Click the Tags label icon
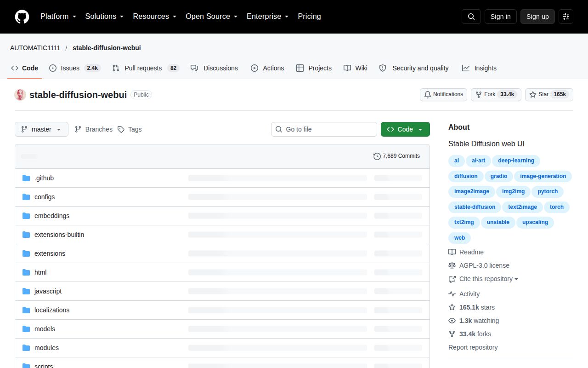This screenshot has height=368, width=588. (x=121, y=129)
